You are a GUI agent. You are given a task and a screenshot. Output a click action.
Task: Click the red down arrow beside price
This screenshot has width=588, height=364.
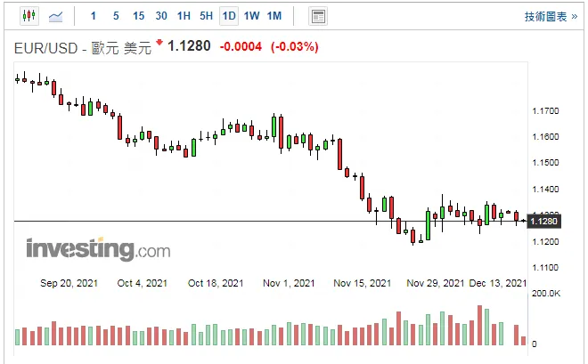click(x=159, y=42)
